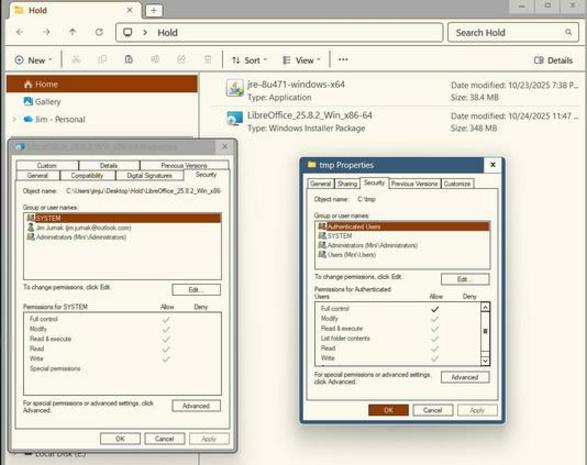Viewport: 587px width, 465px height.
Task: Click tmp permissions list scroll up arrow
Action: tap(485, 307)
